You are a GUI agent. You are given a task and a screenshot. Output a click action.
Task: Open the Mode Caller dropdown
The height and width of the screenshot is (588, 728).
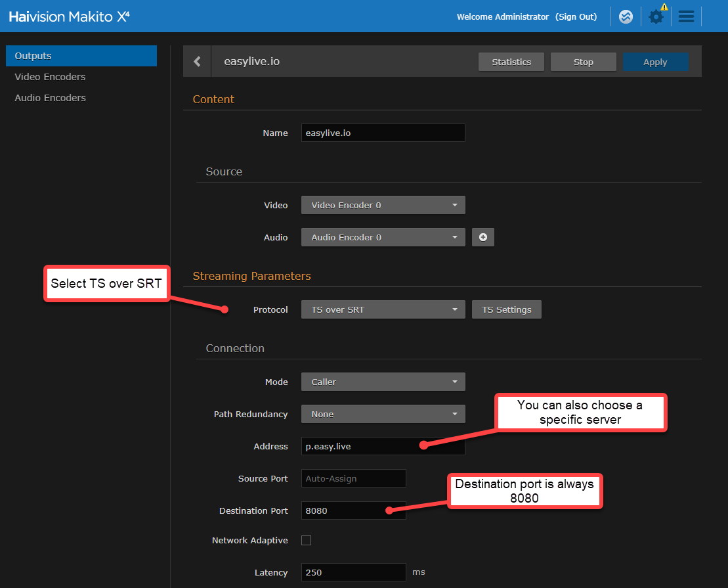point(383,382)
